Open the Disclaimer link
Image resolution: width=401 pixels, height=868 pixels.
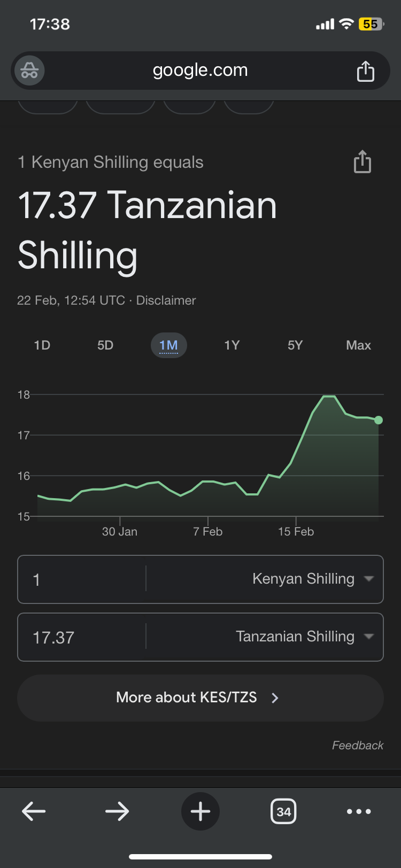pos(166,300)
